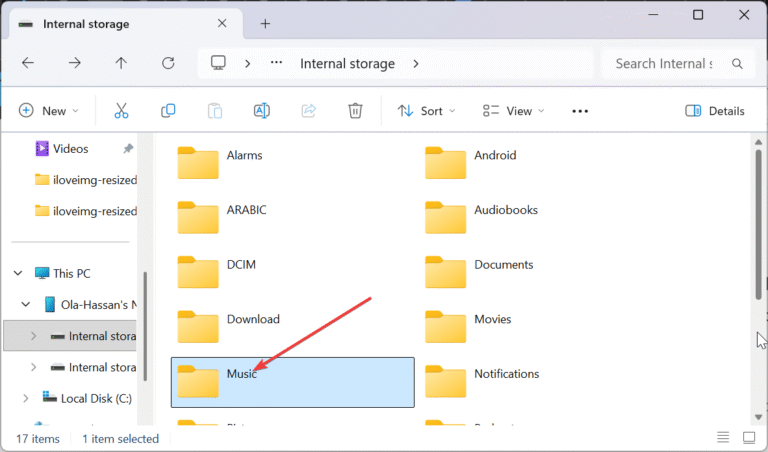Navigate back with the left arrow
The image size is (768, 452).
[x=28, y=63]
